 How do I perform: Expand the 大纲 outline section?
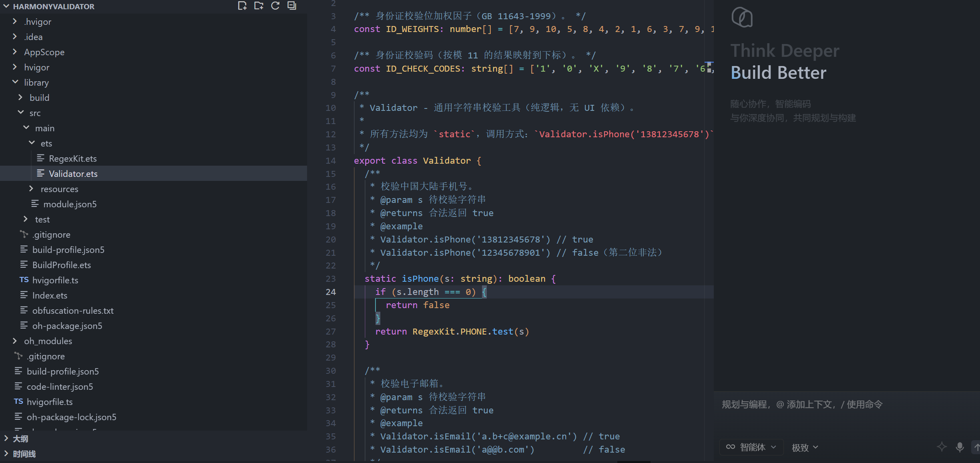[x=20, y=439]
